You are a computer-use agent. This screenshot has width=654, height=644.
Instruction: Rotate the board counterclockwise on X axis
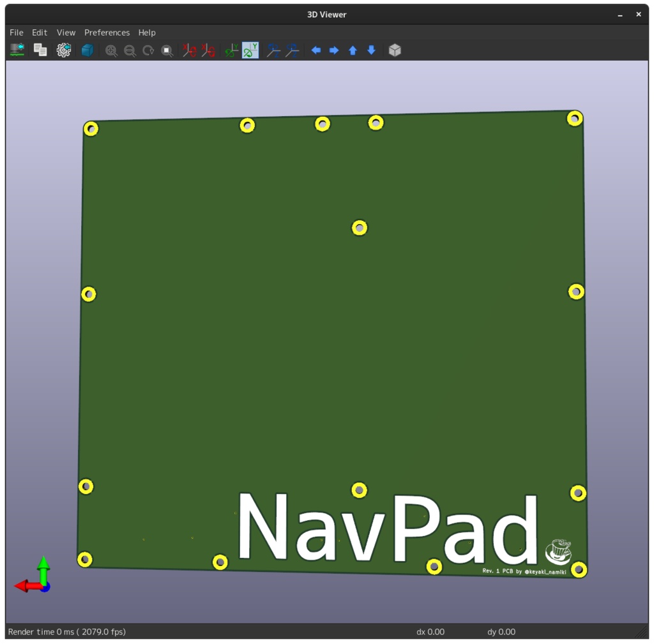208,50
